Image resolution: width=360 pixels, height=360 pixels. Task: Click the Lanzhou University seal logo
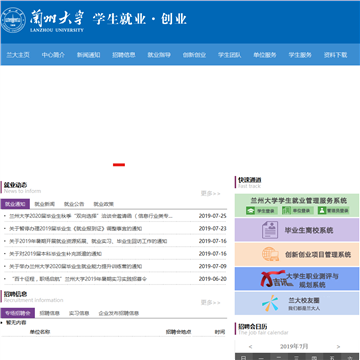click(14, 21)
